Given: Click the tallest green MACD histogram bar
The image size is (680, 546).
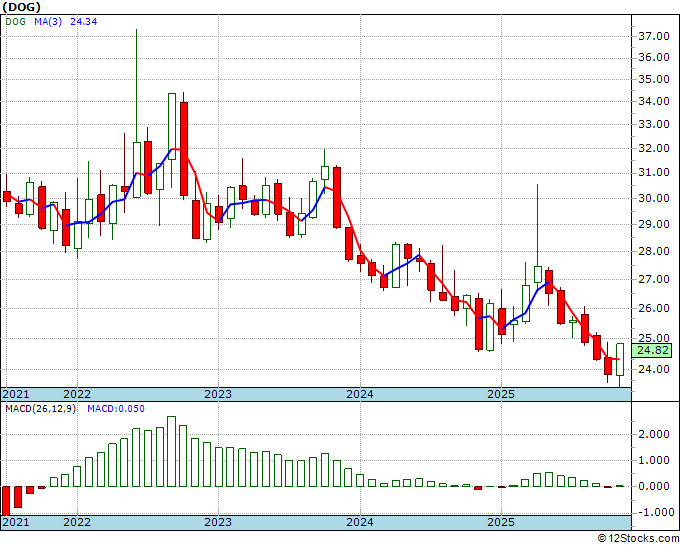Looking at the screenshot, I should [x=171, y=451].
